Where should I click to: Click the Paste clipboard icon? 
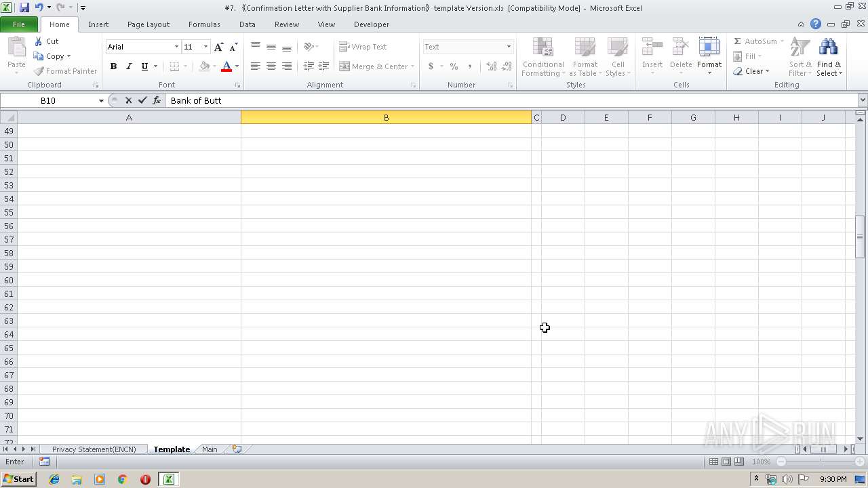click(16, 47)
